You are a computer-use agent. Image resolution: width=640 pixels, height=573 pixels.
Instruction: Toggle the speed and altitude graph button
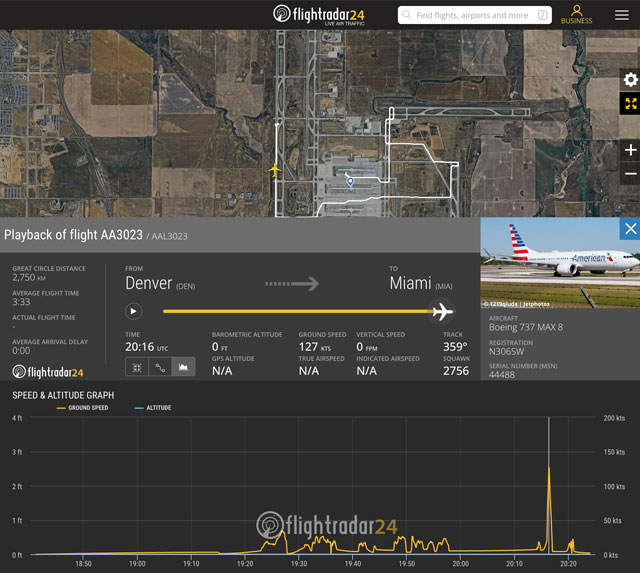[x=183, y=367]
